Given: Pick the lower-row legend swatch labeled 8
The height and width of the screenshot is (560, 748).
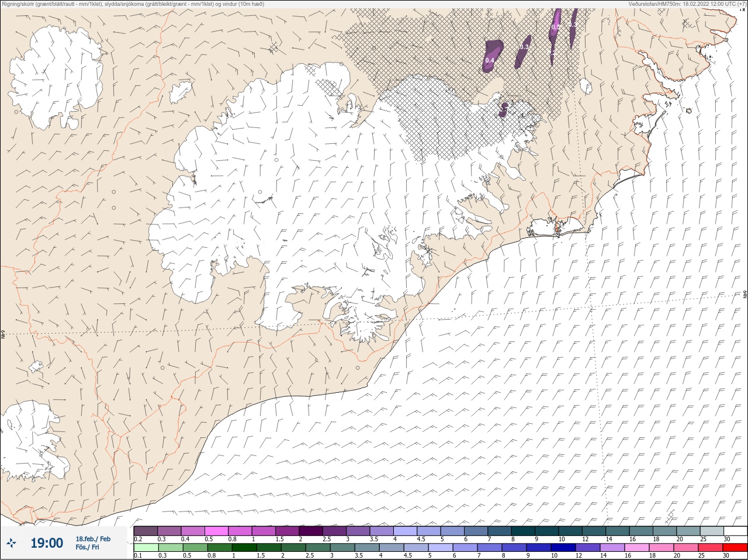Looking at the screenshot, I should tap(514, 548).
